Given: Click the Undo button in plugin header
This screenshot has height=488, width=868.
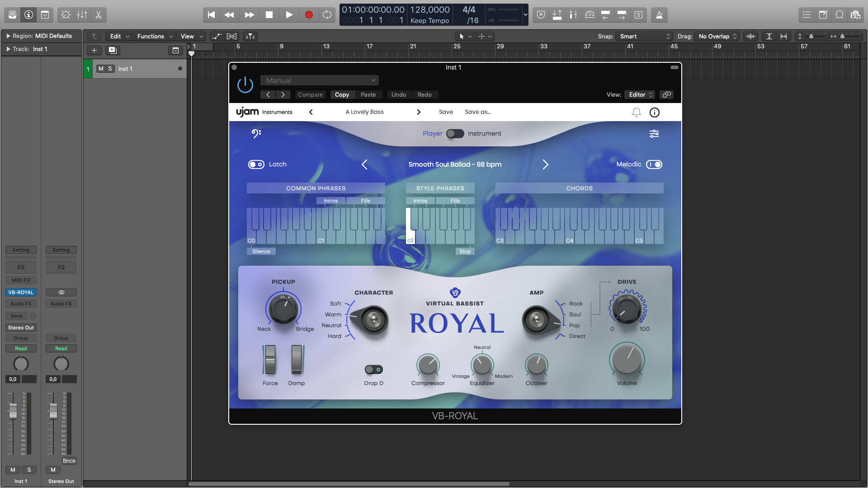Looking at the screenshot, I should (x=398, y=94).
